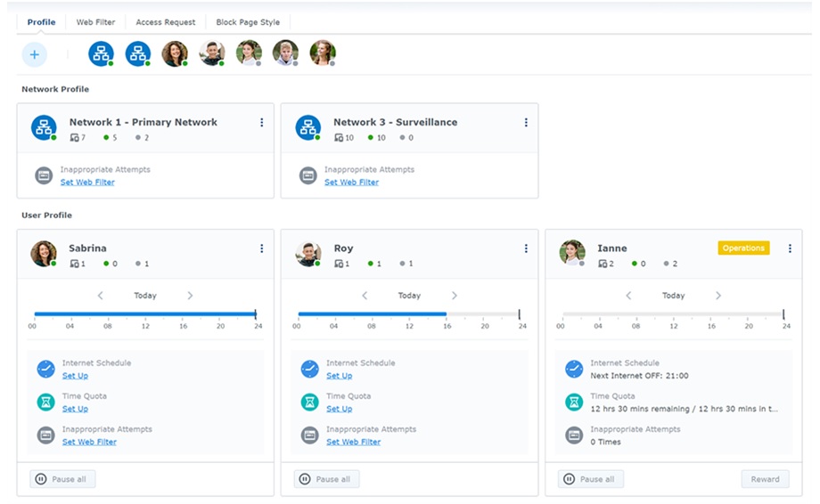Click Roy's Inappropriate Attempts icon
Screen dimensions: 820x504
(310, 435)
